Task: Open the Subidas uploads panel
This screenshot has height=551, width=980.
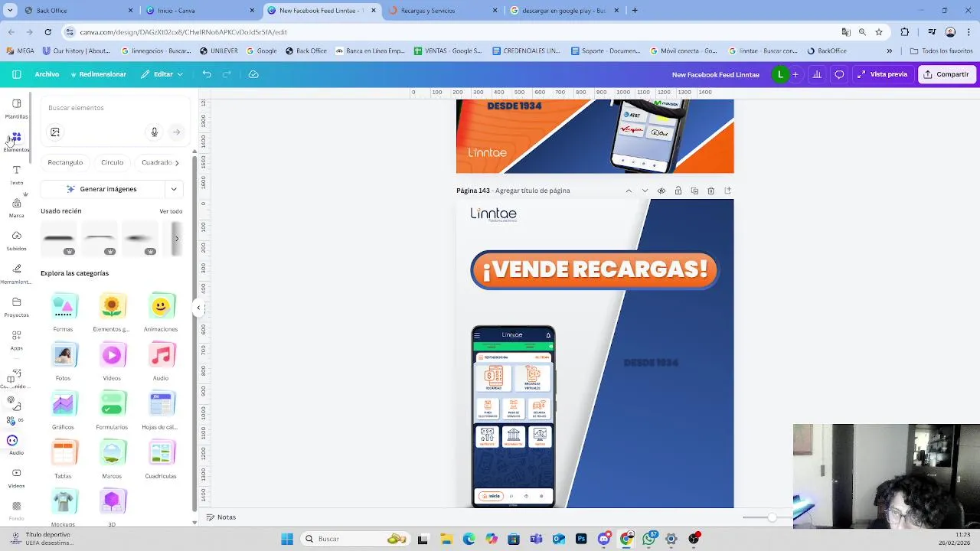Action: [16, 241]
